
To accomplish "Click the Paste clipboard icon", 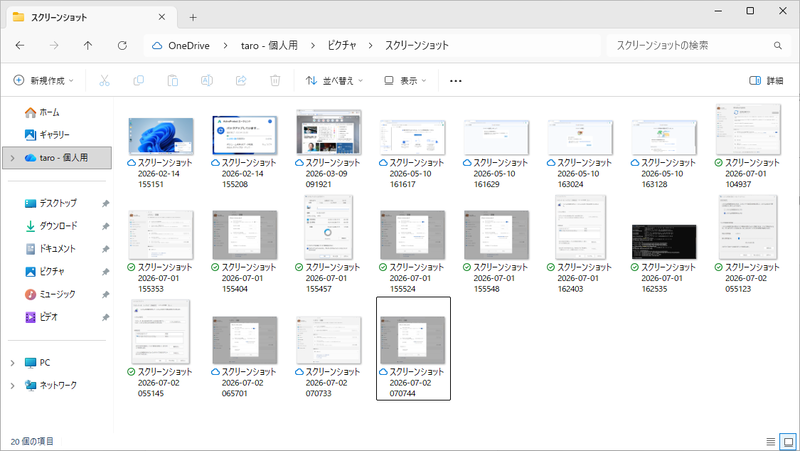I will pos(172,81).
